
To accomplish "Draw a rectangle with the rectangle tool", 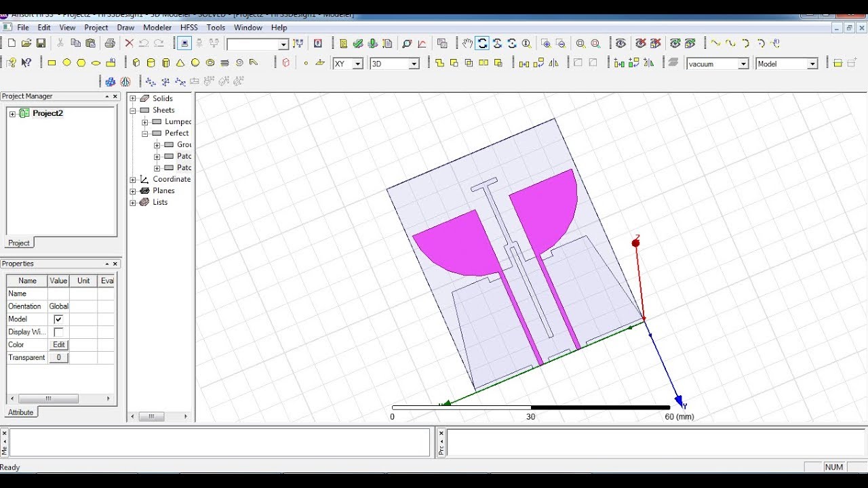I will tap(52, 63).
